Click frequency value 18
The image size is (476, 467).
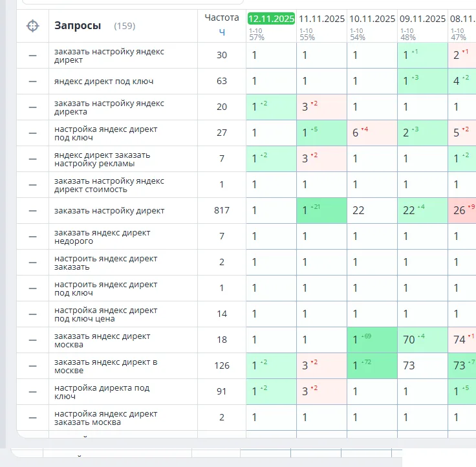click(x=222, y=340)
